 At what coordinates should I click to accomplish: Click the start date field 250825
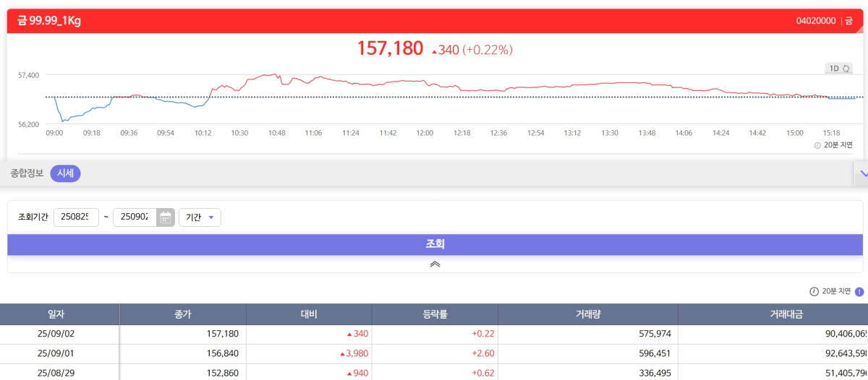[76, 217]
